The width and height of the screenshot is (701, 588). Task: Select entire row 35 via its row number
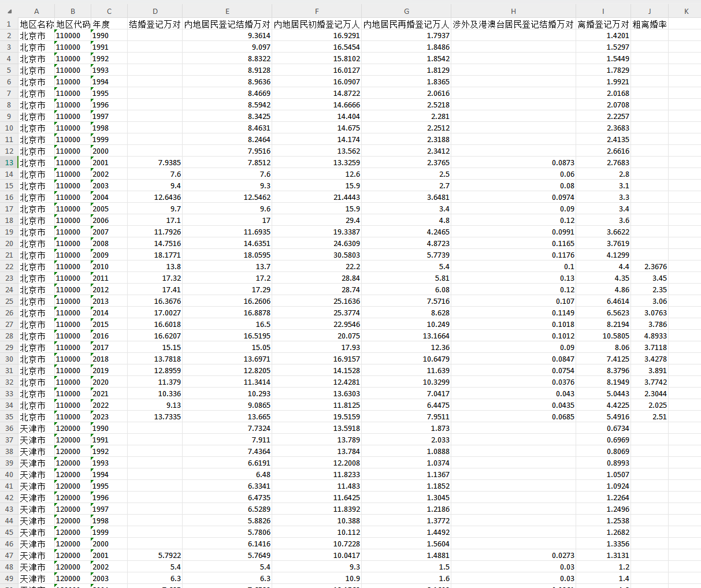pyautogui.click(x=9, y=416)
